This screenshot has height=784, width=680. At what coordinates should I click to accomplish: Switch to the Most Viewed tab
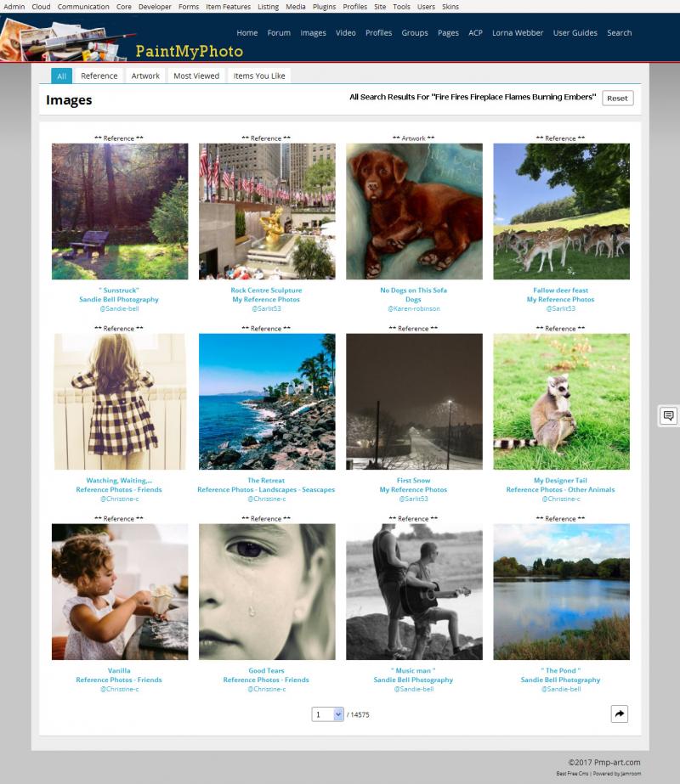pyautogui.click(x=196, y=76)
